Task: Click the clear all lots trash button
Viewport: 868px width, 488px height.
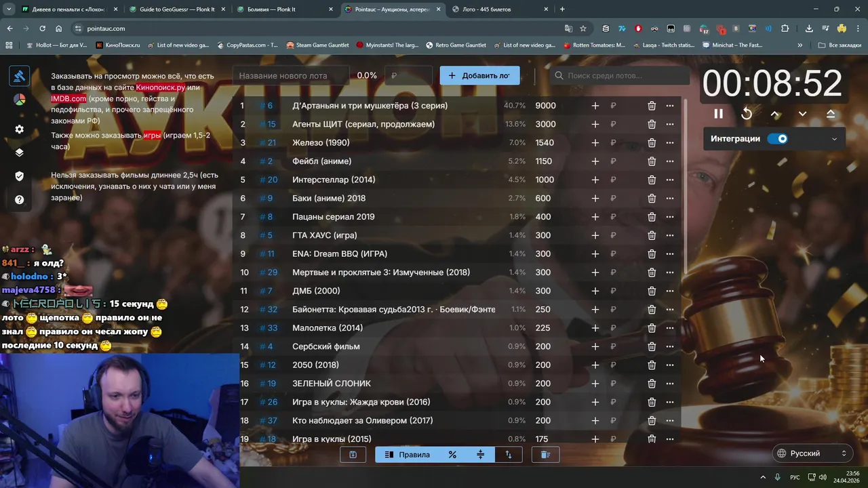Action: pos(545,455)
